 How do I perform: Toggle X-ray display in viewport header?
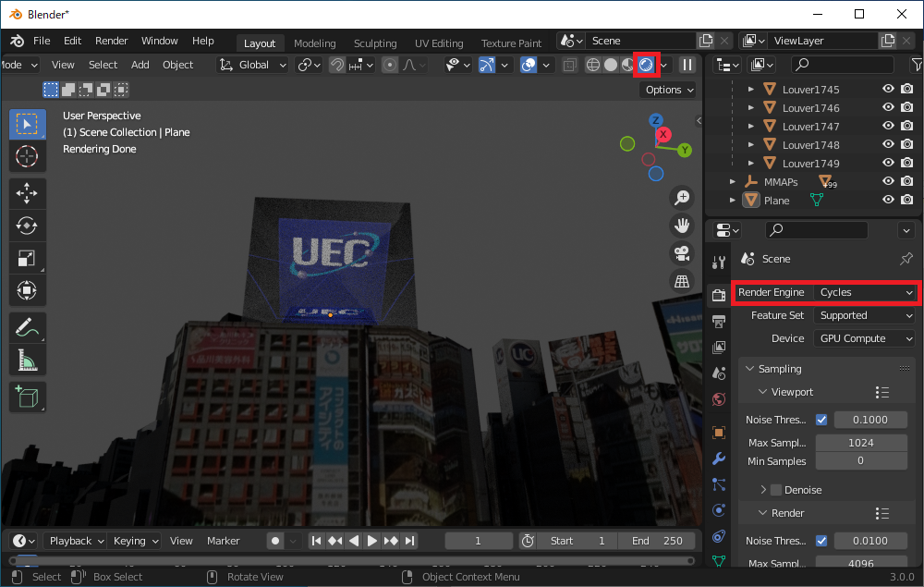pyautogui.click(x=569, y=65)
